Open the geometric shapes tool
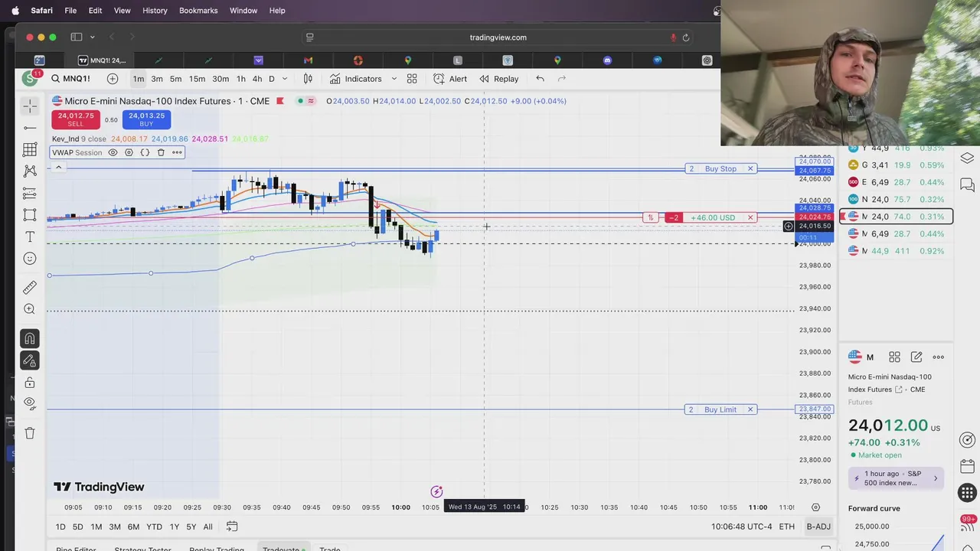980x551 pixels. point(30,215)
